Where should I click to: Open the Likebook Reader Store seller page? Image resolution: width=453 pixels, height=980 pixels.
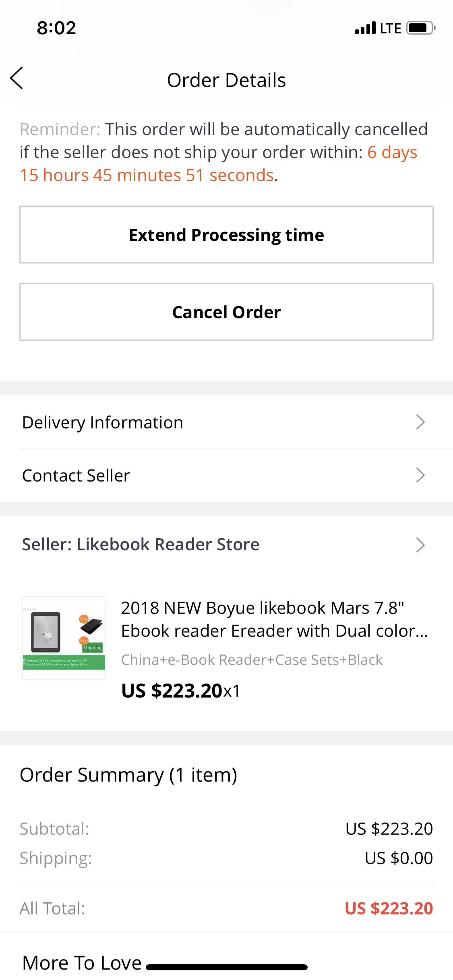pyautogui.click(x=141, y=545)
